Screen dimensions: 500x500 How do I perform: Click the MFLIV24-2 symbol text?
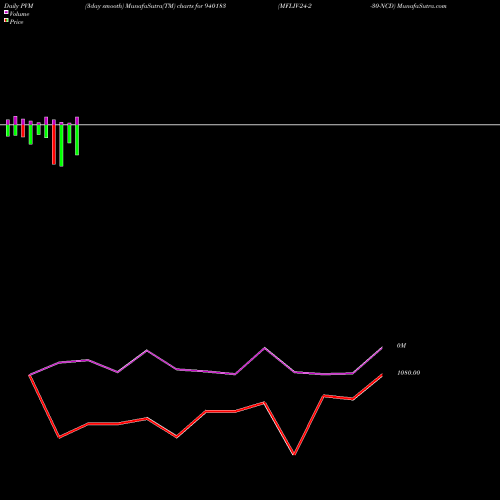(x=295, y=6)
